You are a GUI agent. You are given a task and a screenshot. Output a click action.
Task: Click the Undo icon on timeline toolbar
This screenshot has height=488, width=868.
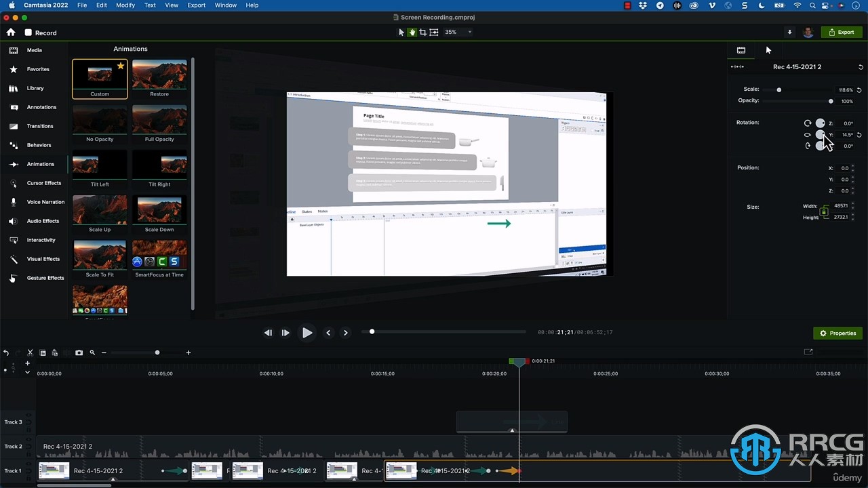pyautogui.click(x=6, y=352)
